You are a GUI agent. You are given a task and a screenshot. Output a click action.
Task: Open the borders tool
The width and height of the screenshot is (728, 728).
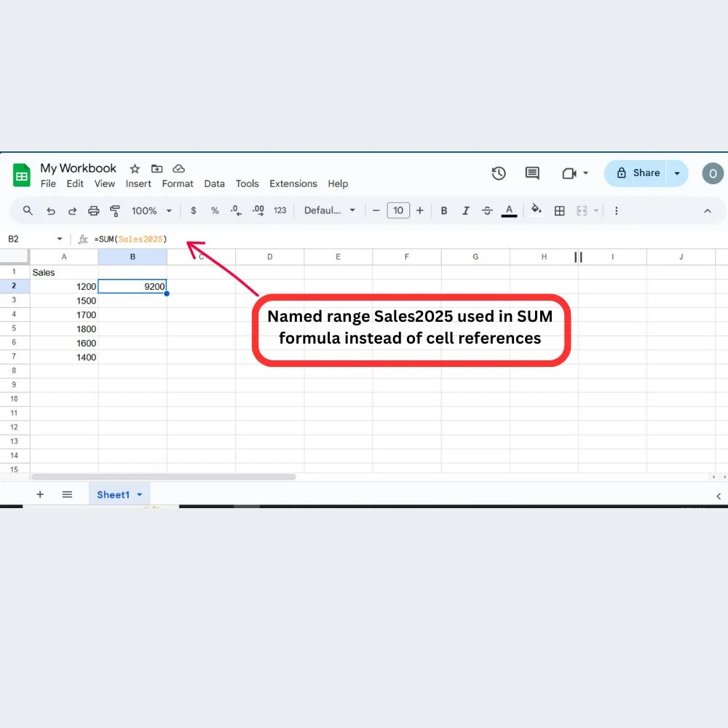click(559, 211)
